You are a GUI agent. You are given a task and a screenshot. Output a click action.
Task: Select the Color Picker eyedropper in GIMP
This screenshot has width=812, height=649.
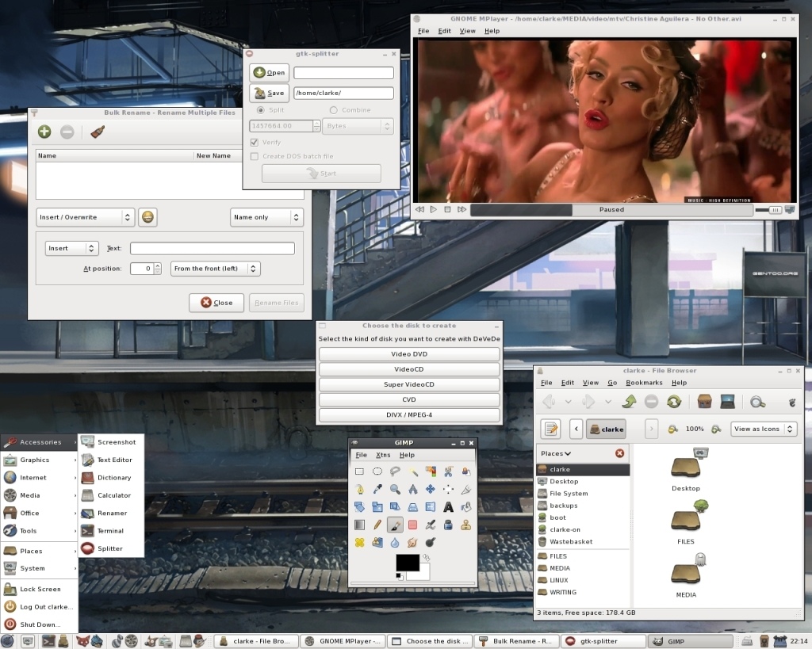[377, 489]
